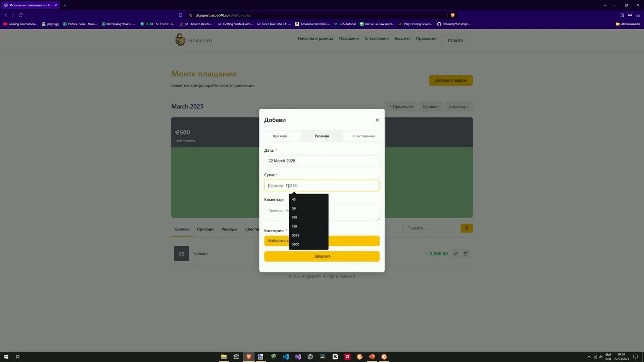This screenshot has width=644, height=362.
Task: Switch to the Приходи tab in dialog
Action: [x=280, y=136]
